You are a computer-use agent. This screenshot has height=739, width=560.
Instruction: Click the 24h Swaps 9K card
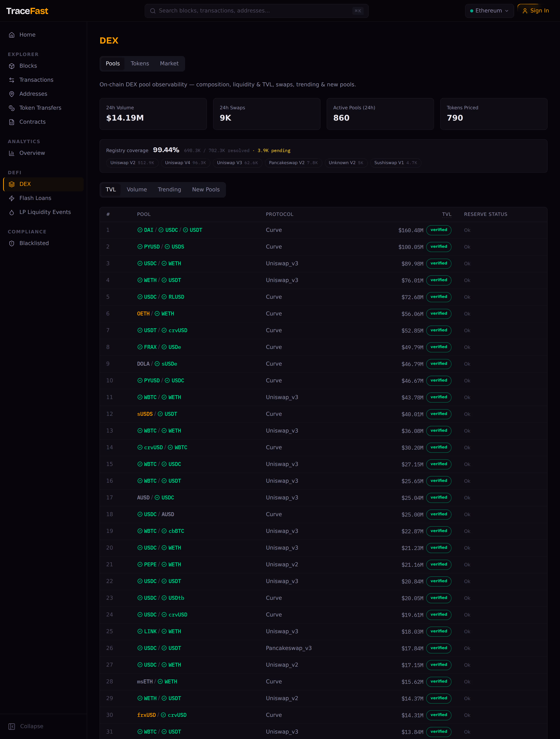(x=267, y=114)
